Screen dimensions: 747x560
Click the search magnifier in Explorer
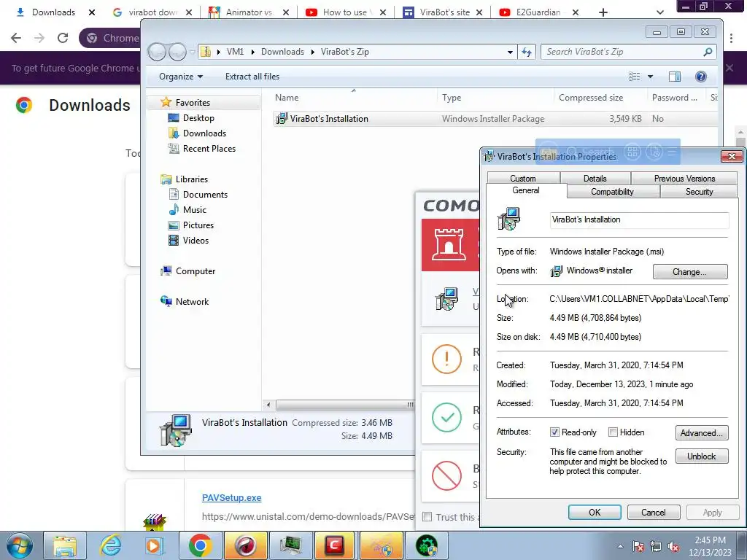708,52
